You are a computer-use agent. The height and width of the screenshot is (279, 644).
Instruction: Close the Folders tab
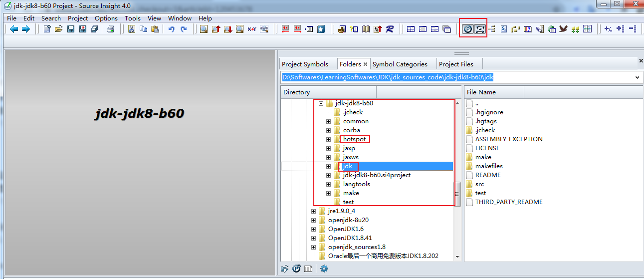pos(365,64)
